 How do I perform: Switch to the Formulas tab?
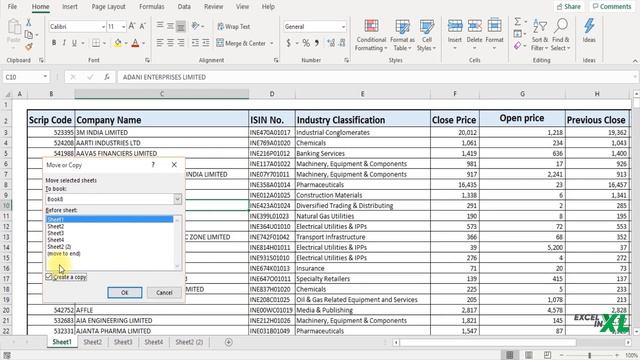pyautogui.click(x=151, y=7)
